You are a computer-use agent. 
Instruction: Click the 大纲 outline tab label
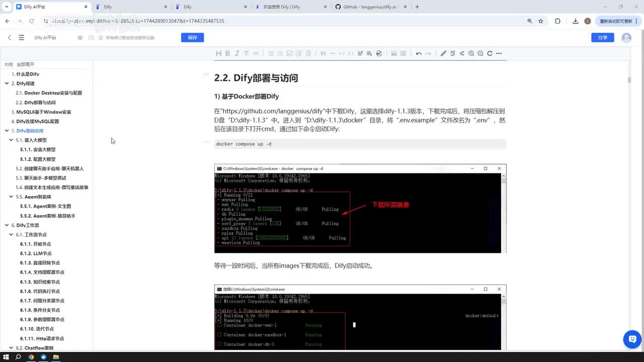pos(9,64)
